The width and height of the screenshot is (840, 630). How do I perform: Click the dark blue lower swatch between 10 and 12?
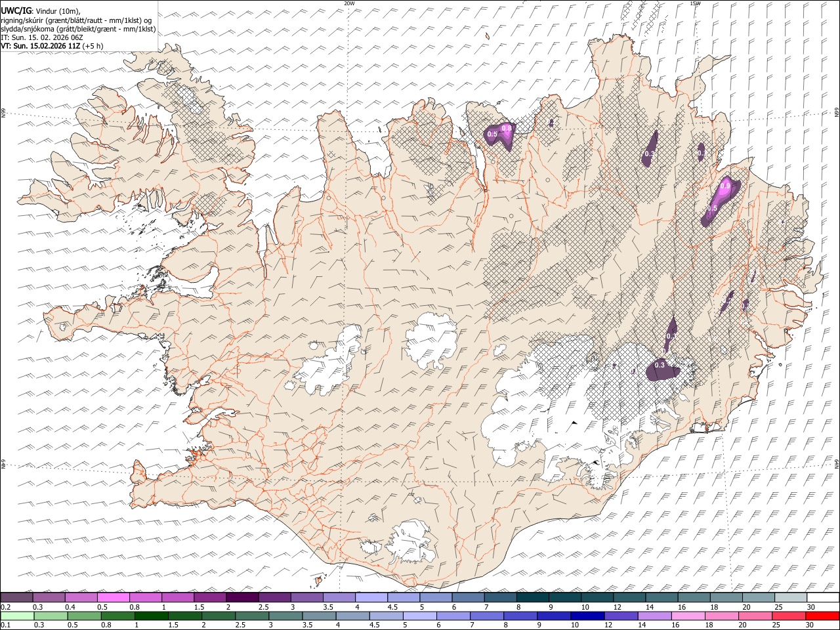point(587,616)
